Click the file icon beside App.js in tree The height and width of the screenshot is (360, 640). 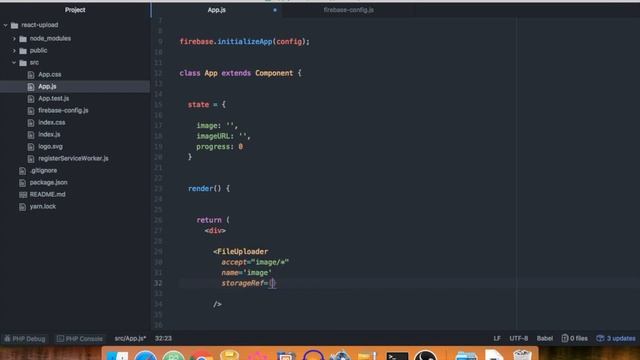(x=31, y=87)
